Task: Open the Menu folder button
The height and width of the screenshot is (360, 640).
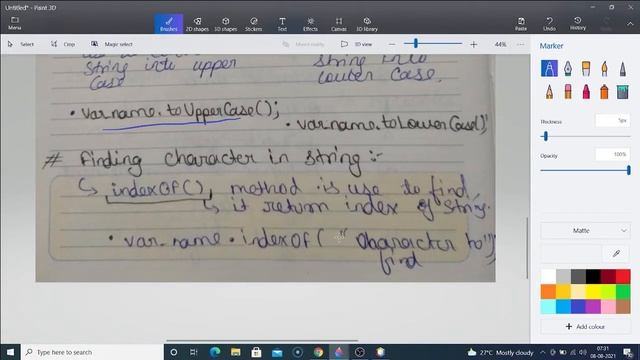Action: [x=15, y=23]
